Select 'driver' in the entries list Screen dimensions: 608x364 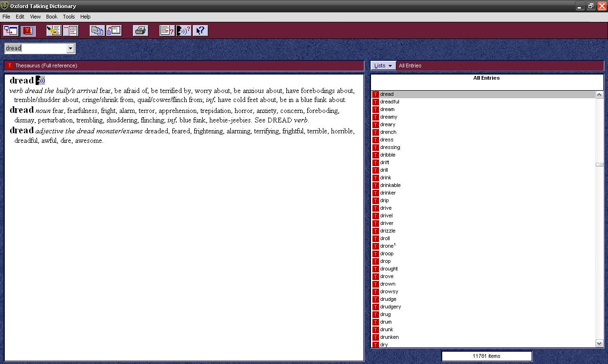387,223
